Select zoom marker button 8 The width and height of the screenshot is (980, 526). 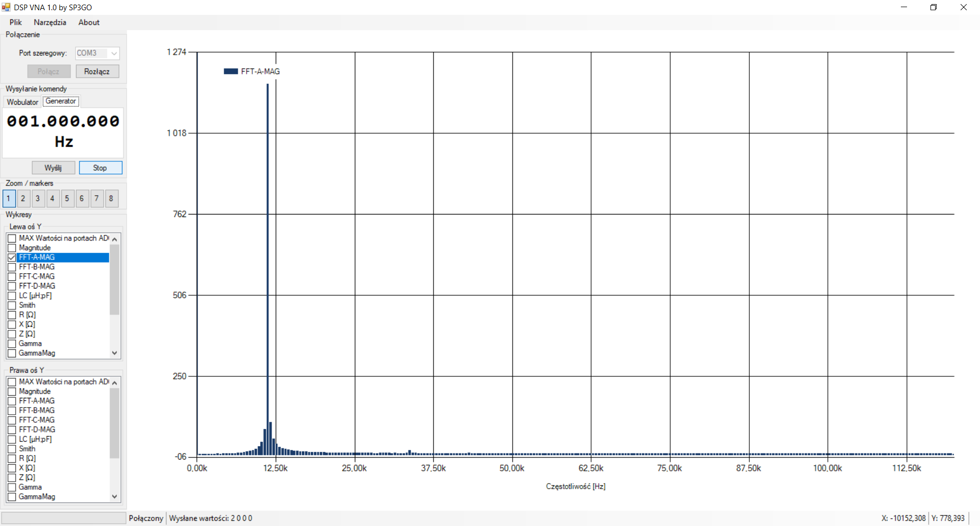[111, 199]
